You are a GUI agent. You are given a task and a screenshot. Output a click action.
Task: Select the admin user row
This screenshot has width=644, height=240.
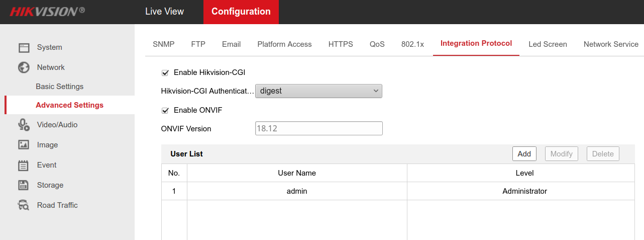pos(398,191)
